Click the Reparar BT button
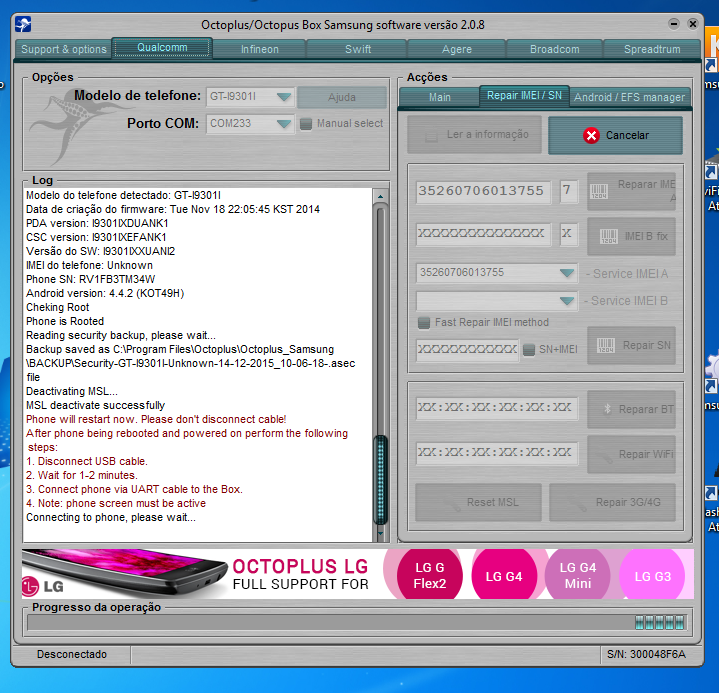Screen dimensions: 719x693 point(631,409)
